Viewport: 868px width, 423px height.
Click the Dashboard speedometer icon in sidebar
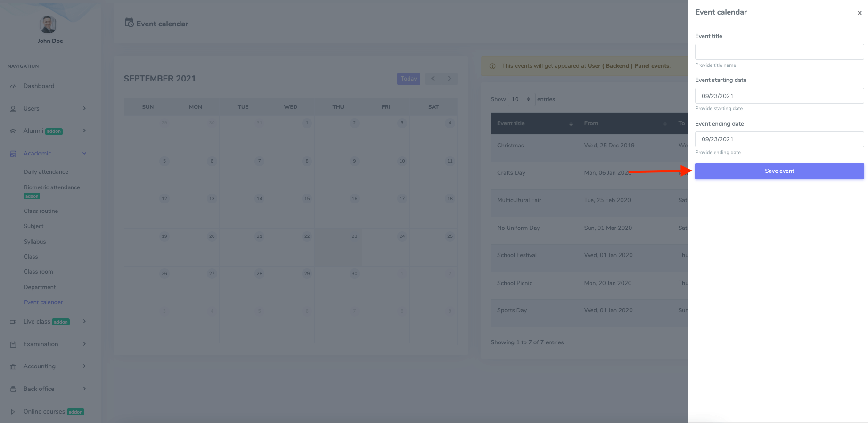tap(13, 86)
